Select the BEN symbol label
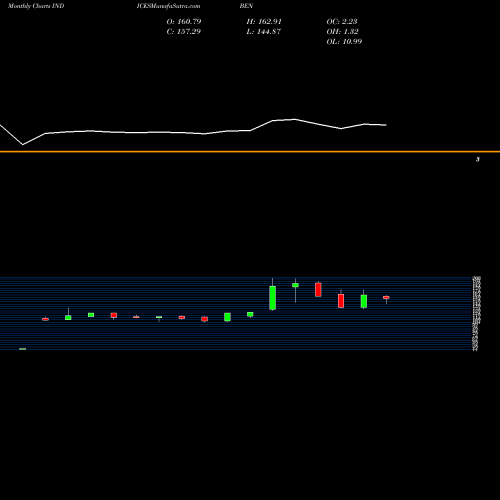The height and width of the screenshot is (500, 500). pos(246,6)
